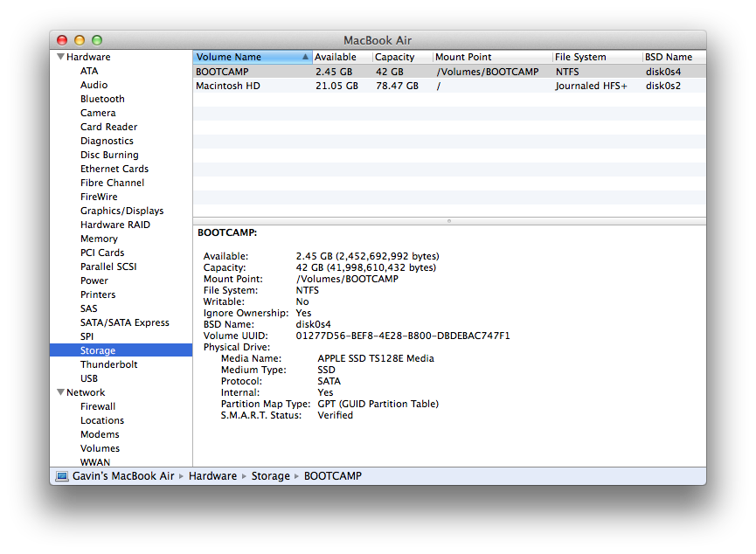Open Diagnostics in the sidebar
Viewport: 756px width, 554px height.
click(107, 141)
